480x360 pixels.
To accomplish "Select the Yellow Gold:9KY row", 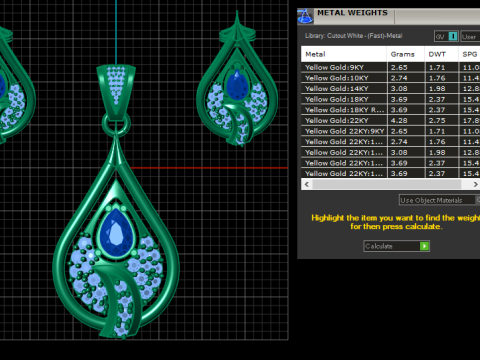I will [390, 67].
